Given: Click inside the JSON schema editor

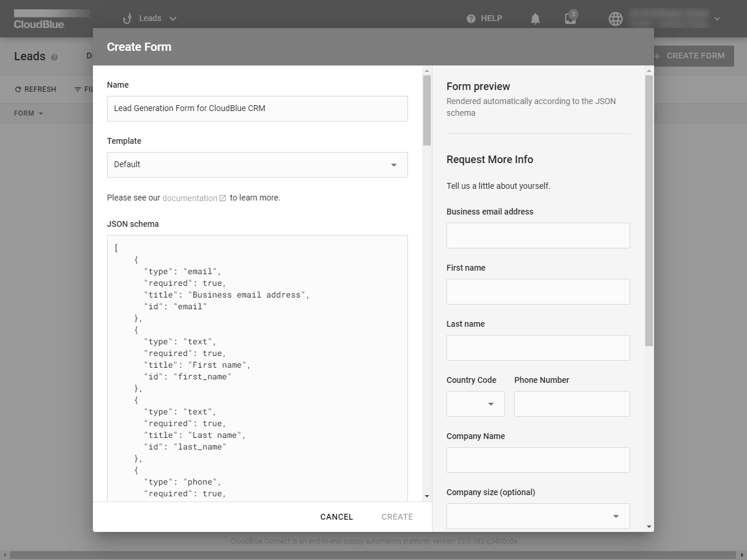Looking at the screenshot, I should pyautogui.click(x=257, y=368).
